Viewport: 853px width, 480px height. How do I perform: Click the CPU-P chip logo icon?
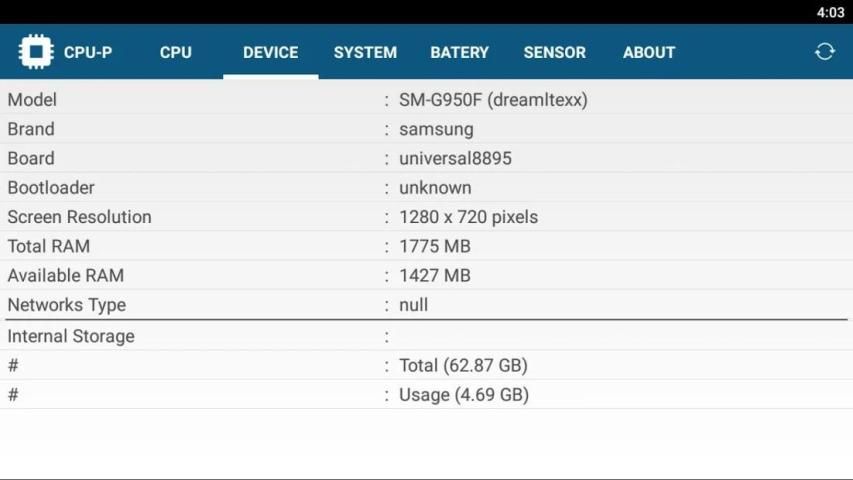coord(35,52)
